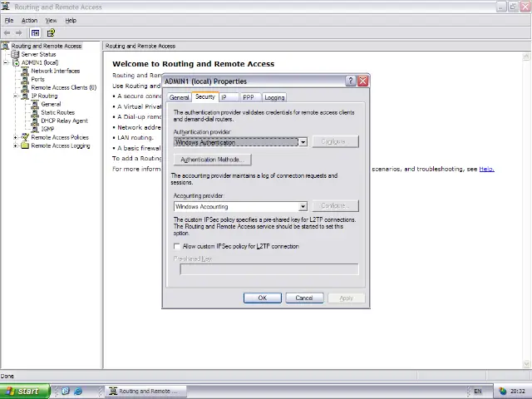
Task: Click the Back arrow toolbar icon
Action: pyautogui.click(x=7, y=33)
